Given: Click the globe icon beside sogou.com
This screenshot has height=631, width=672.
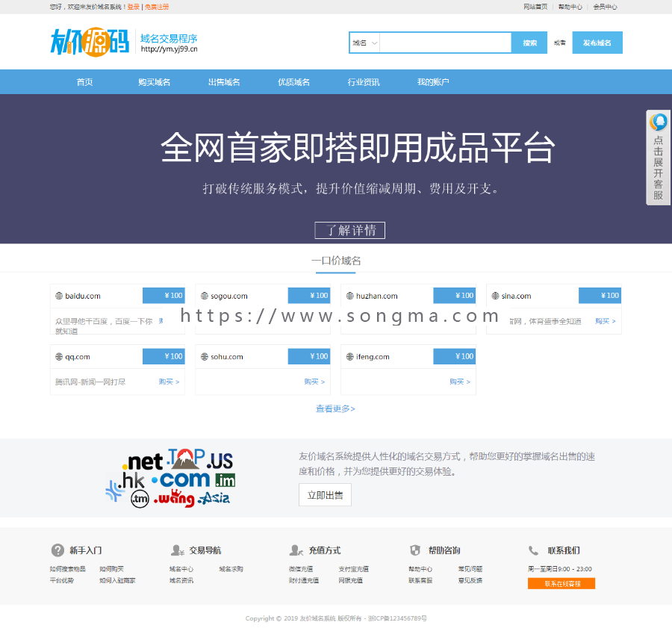Looking at the screenshot, I should click(205, 296).
